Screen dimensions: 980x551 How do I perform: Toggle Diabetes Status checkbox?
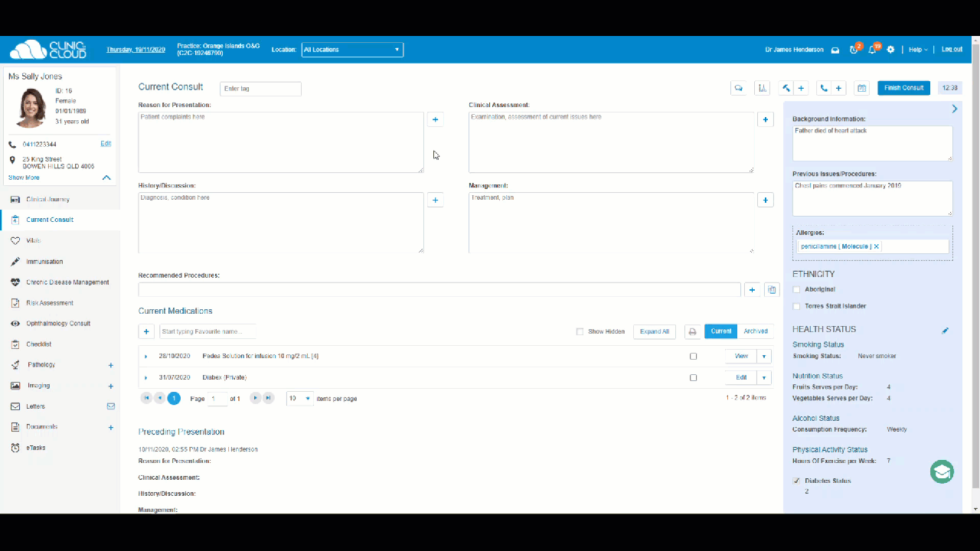796,481
